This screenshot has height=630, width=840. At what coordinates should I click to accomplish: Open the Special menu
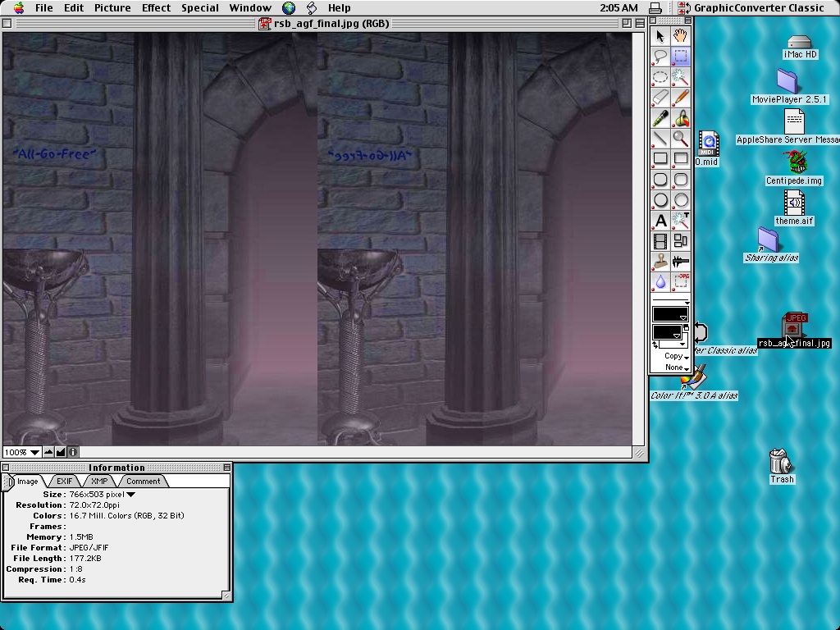(x=200, y=8)
